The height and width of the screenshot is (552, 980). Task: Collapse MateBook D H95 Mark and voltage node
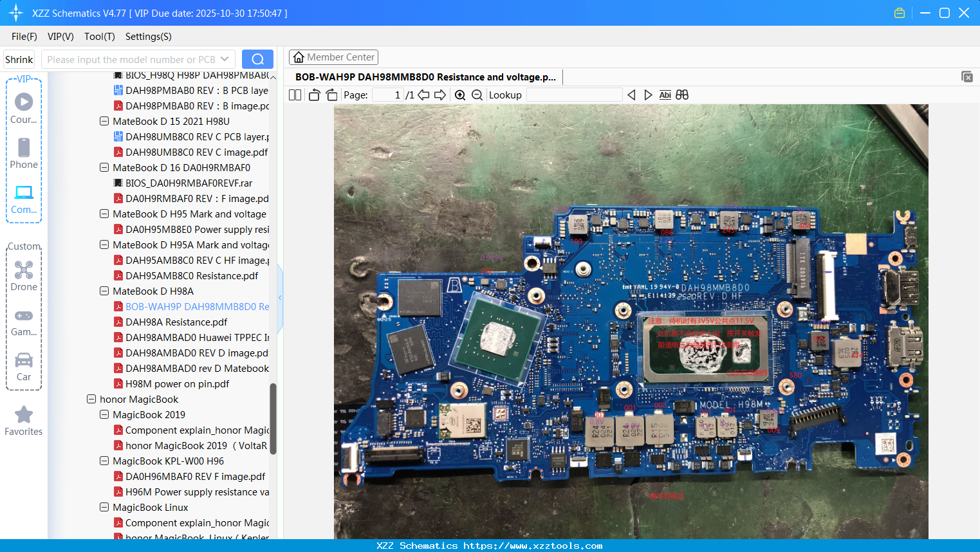104,214
